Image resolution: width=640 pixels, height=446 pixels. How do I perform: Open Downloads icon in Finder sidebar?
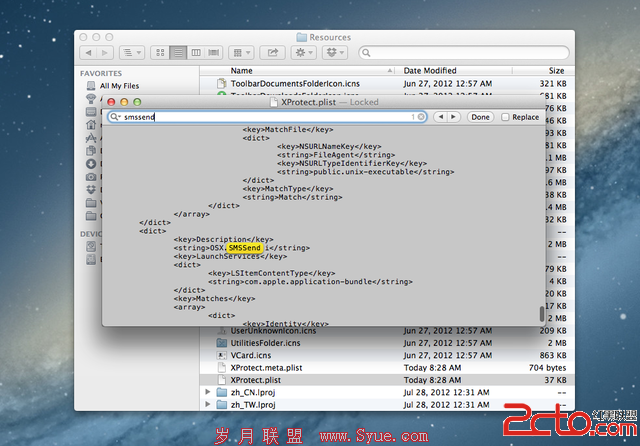tap(91, 164)
